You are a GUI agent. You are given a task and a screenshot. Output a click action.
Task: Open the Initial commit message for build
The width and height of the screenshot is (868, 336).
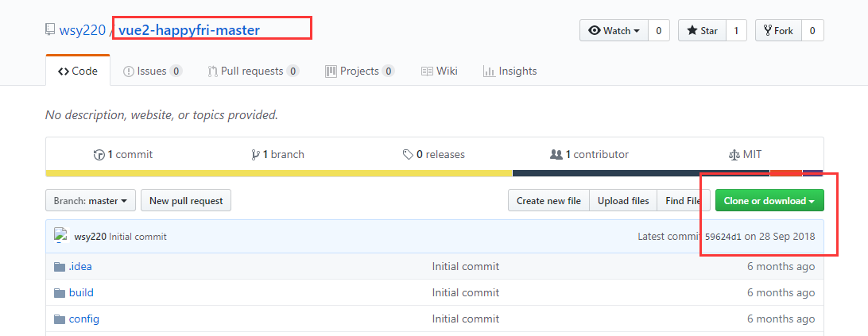pyautogui.click(x=466, y=292)
